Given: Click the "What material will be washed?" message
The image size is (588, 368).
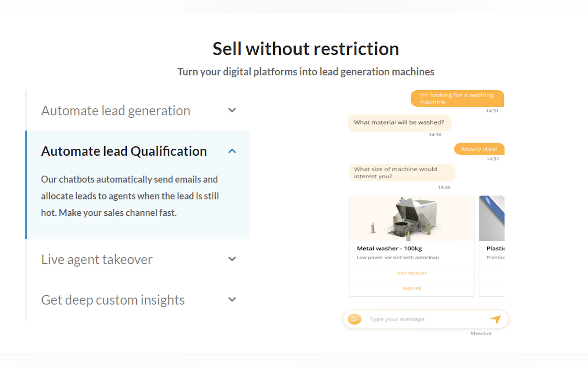Looking at the screenshot, I should [x=399, y=122].
